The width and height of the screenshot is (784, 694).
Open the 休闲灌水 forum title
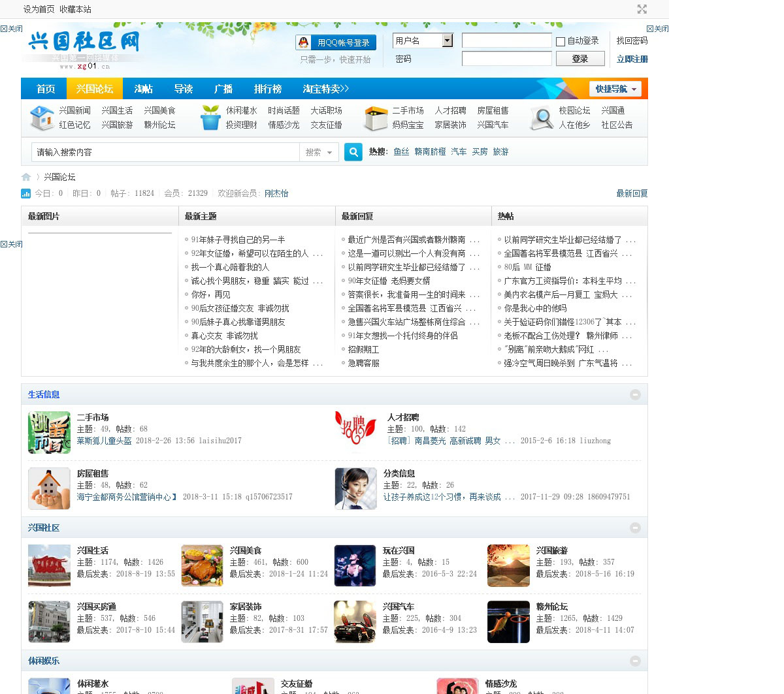(x=93, y=684)
